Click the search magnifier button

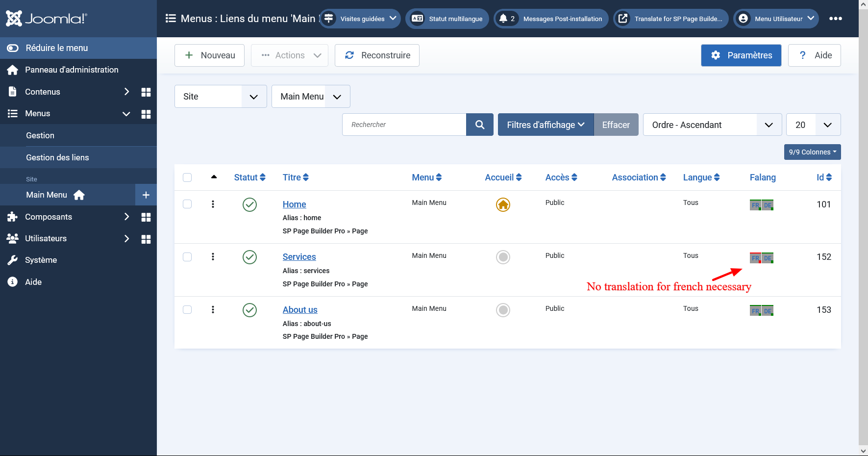coord(480,125)
